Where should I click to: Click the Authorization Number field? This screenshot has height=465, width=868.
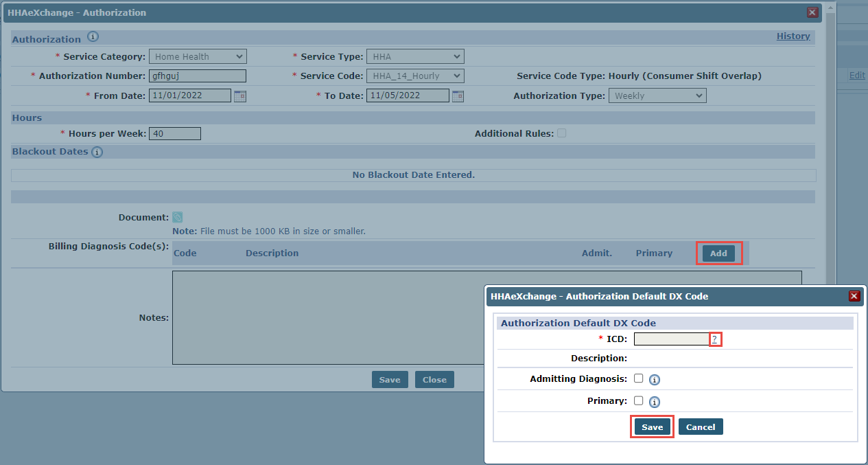tap(198, 76)
